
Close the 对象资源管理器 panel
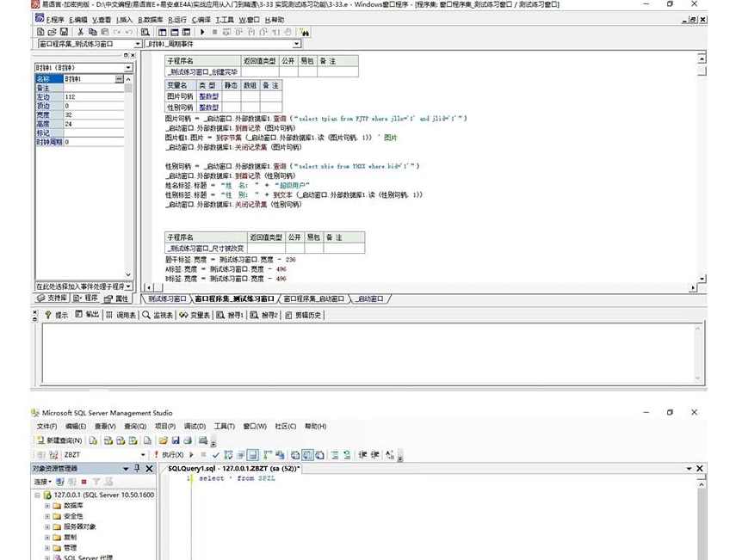pos(148,468)
